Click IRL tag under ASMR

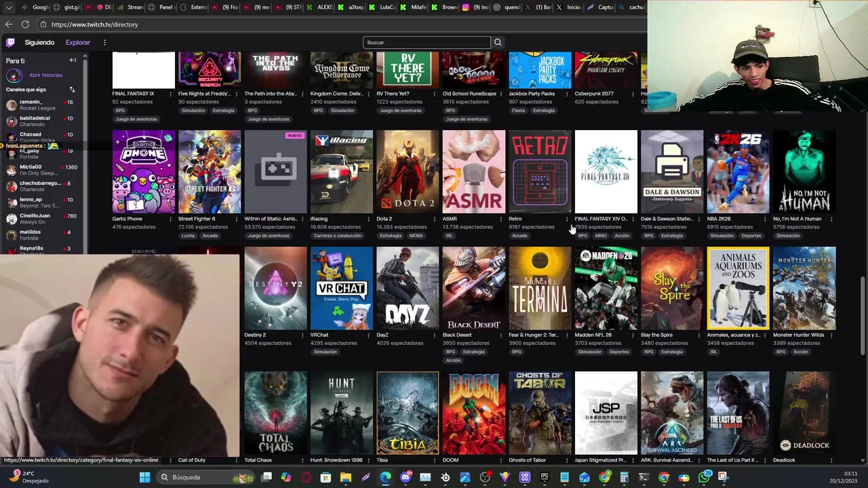coord(449,236)
